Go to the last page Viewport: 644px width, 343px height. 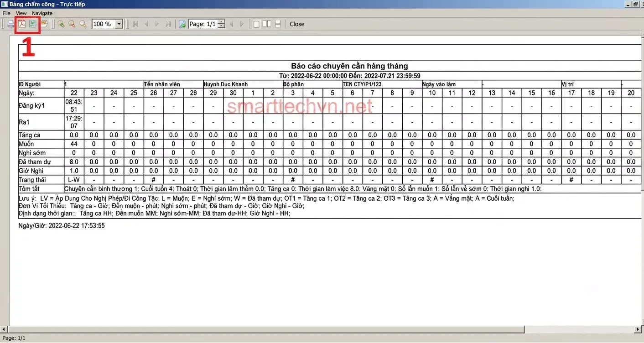pyautogui.click(x=168, y=24)
